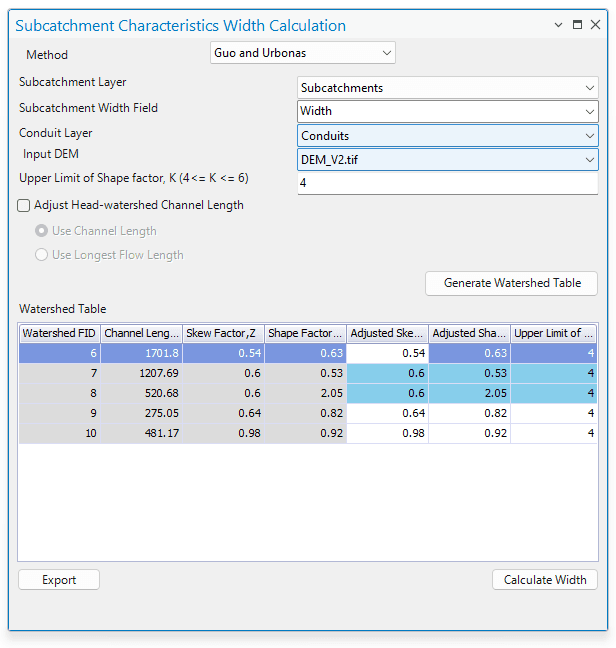The height and width of the screenshot is (648, 616).
Task: Select the Watershed FID 8 cell
Action: point(59,393)
